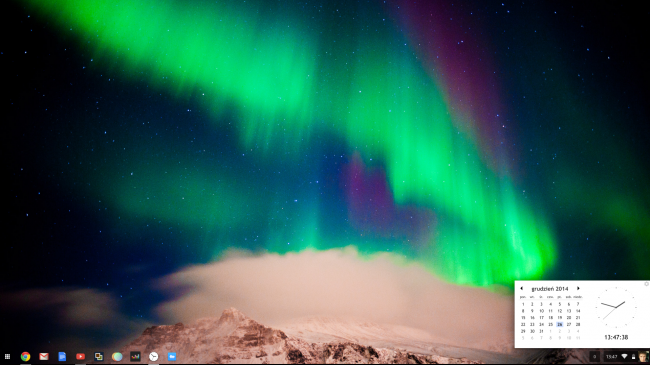Click the digital time 13:47:38

pyautogui.click(x=616, y=337)
